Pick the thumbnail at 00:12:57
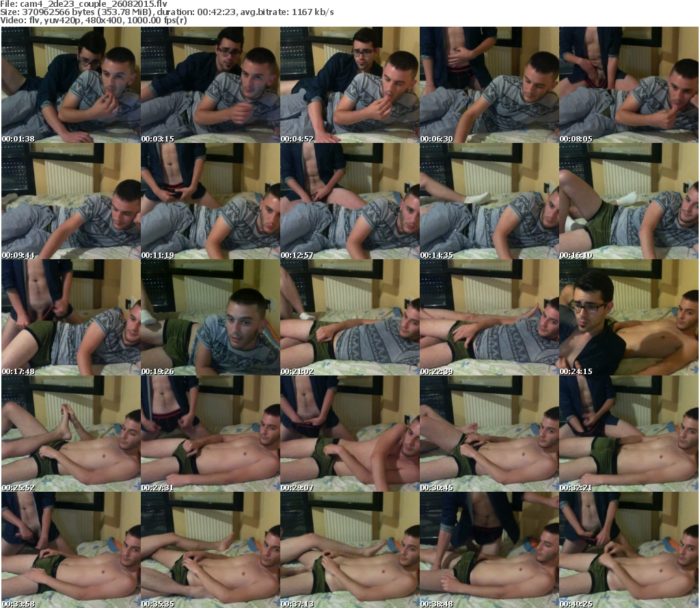The width and height of the screenshot is (700, 608). tap(349, 201)
